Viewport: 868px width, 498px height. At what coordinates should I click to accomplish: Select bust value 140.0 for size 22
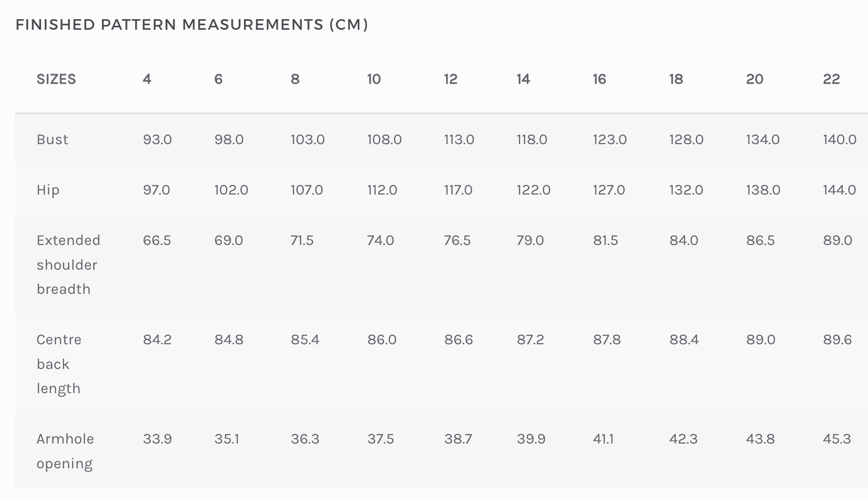(839, 140)
